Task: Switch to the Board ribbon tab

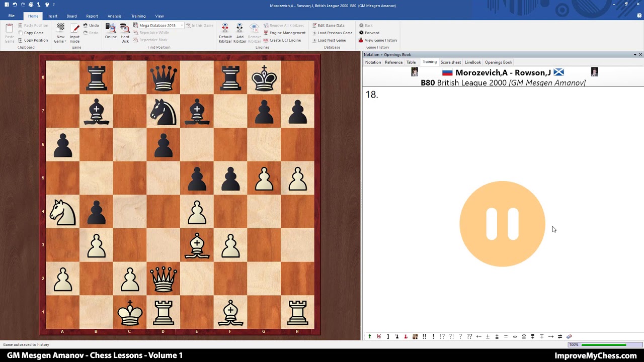Action: point(71,16)
